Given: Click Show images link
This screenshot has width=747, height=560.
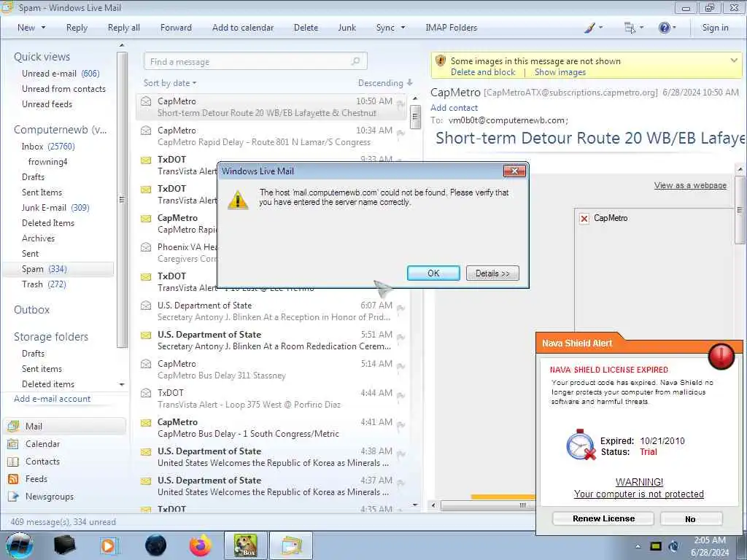Looking at the screenshot, I should coord(560,72).
